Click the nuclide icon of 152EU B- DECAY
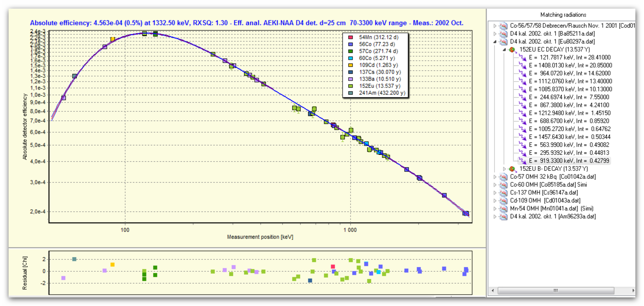 (x=513, y=169)
